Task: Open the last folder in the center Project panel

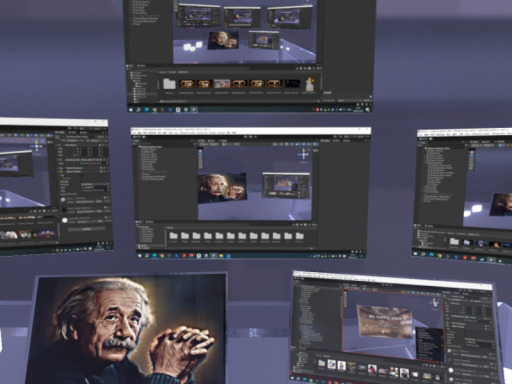Action: click(299, 236)
